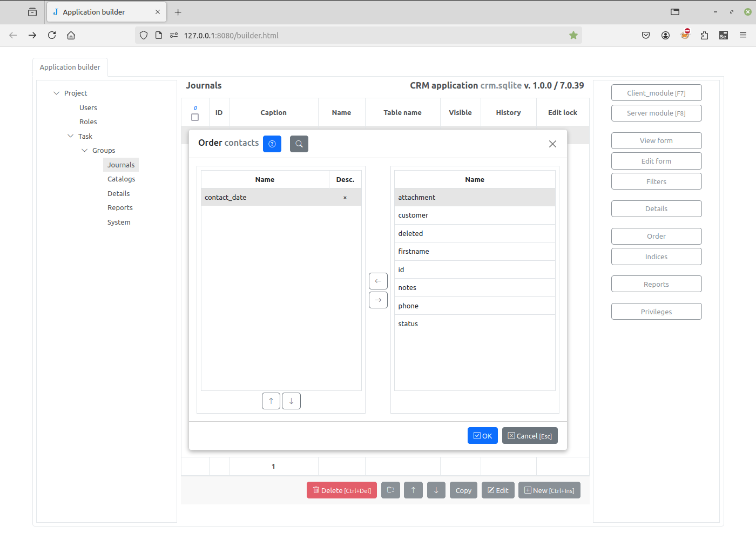
Task: Bookmark star icon in address bar
Action: tap(573, 35)
